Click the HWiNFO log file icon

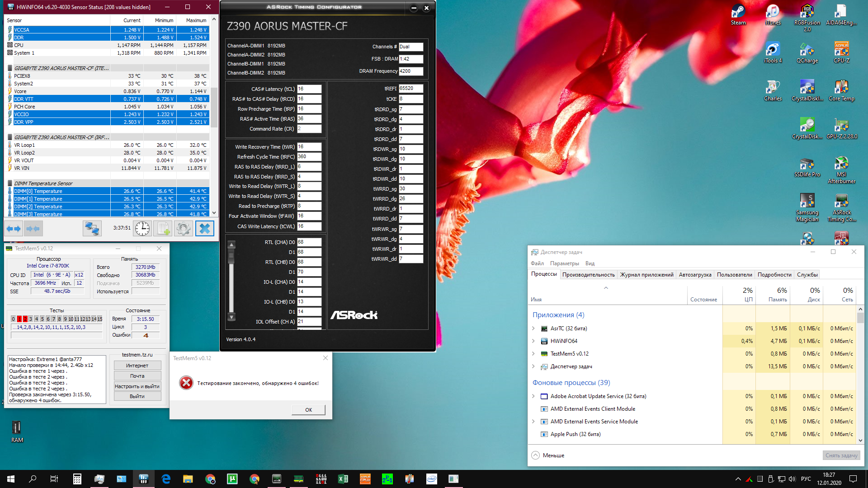[x=163, y=229]
